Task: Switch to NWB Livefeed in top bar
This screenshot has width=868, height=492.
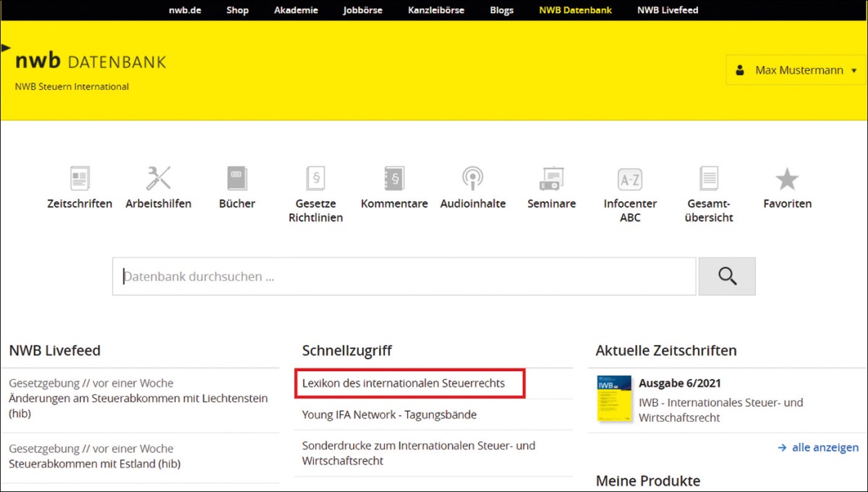Action: (x=668, y=10)
